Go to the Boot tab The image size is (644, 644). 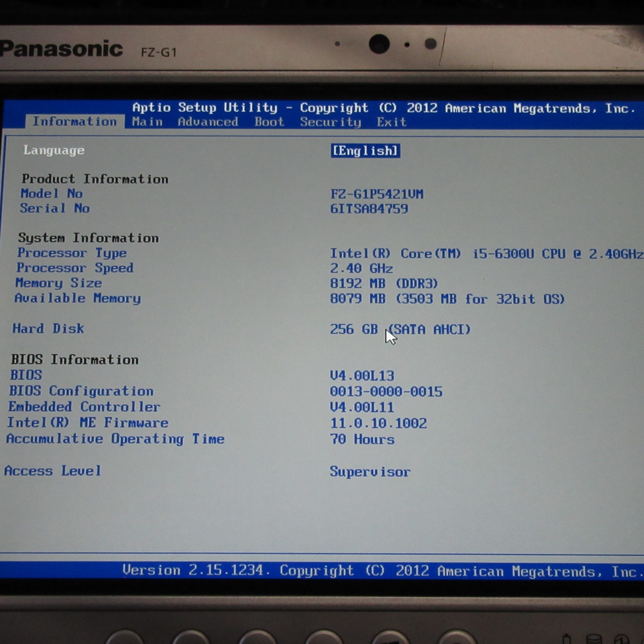(269, 122)
